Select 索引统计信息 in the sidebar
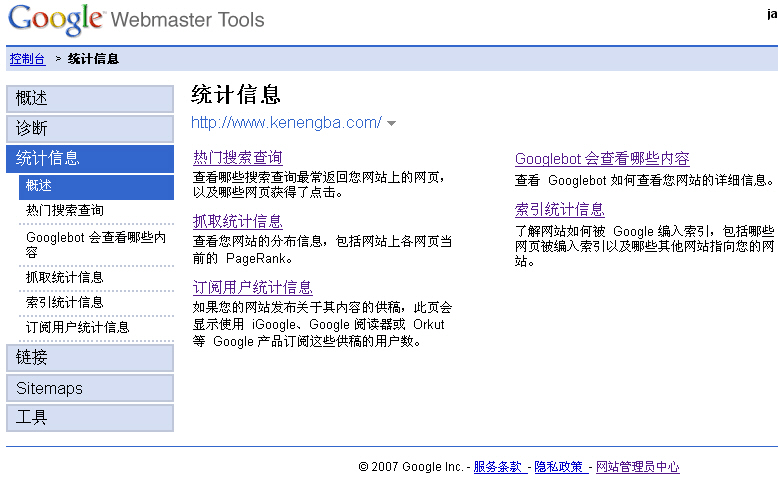The image size is (778, 493). pos(65,303)
